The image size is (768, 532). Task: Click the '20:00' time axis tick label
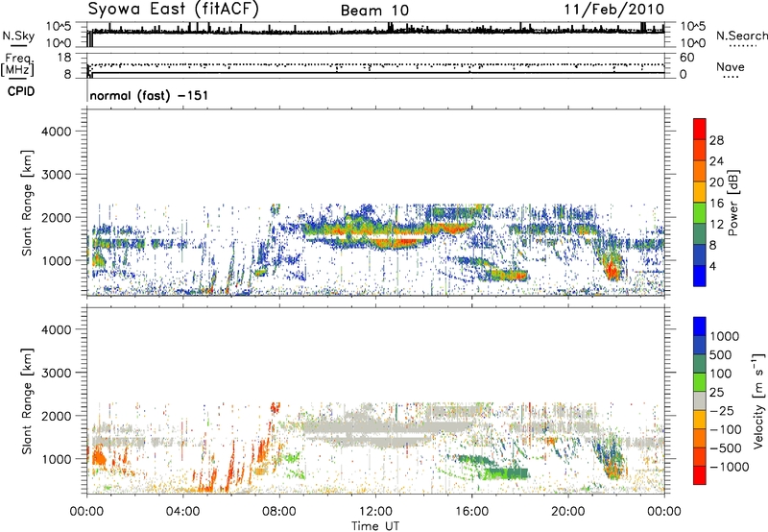click(x=568, y=512)
